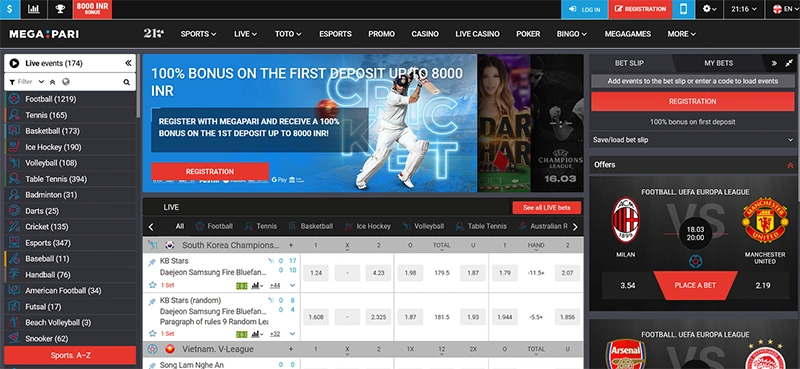Expand markets plus in South Korea Championship header
Screen dimensions: 800x369
point(291,245)
